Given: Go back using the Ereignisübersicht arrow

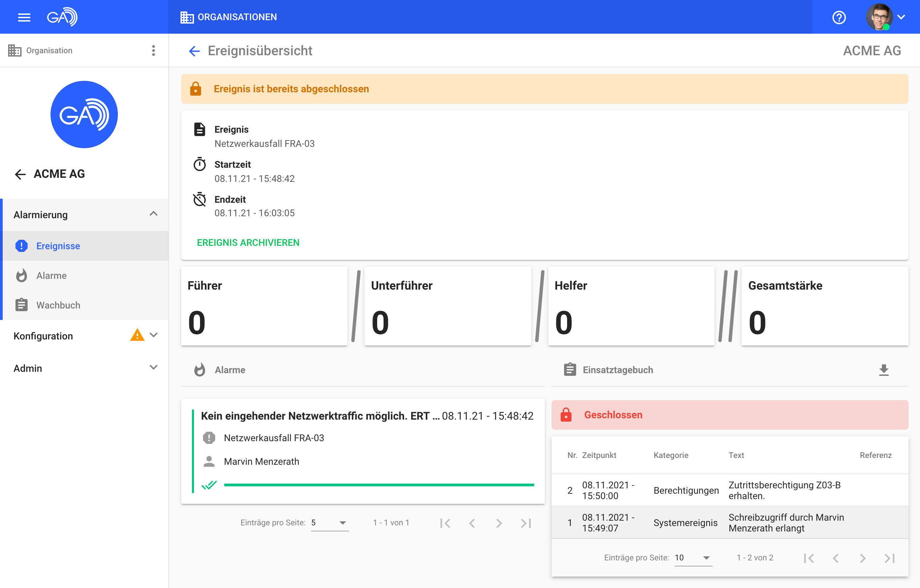Looking at the screenshot, I should (194, 51).
